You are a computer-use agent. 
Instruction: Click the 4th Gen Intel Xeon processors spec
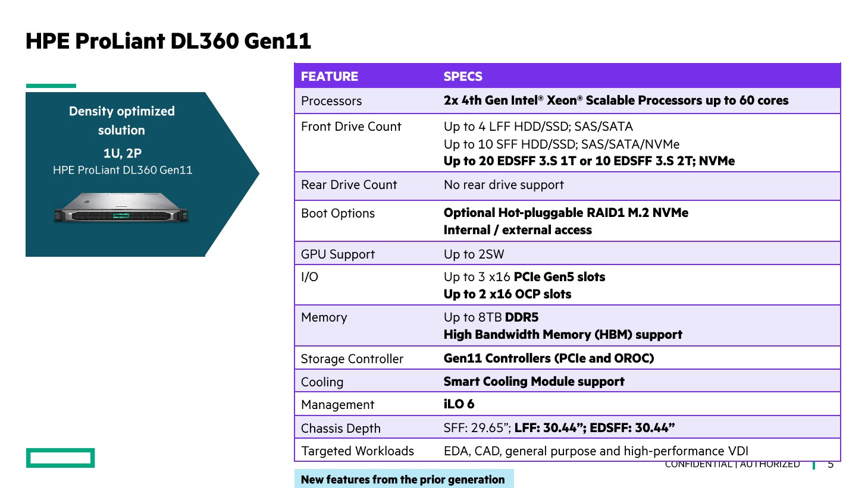pos(616,100)
